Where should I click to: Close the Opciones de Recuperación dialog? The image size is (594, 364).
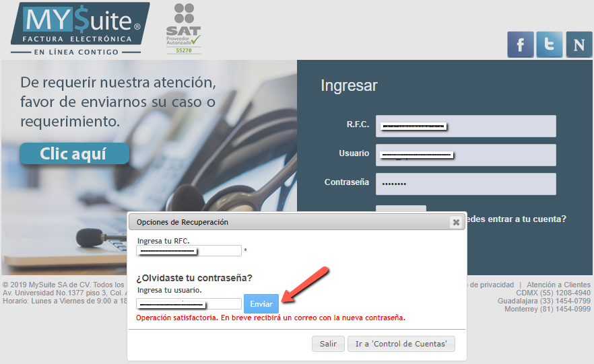pos(456,222)
